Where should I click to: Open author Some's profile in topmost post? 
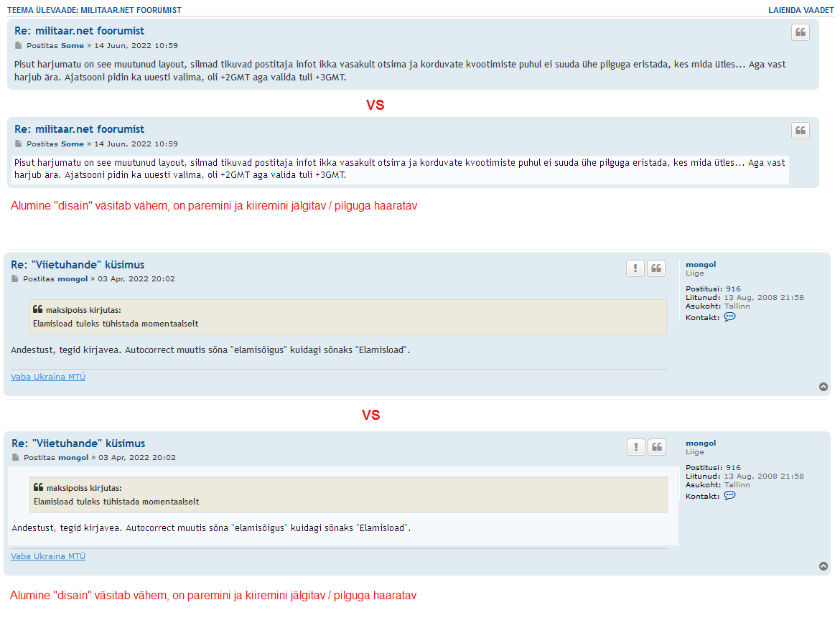point(73,45)
